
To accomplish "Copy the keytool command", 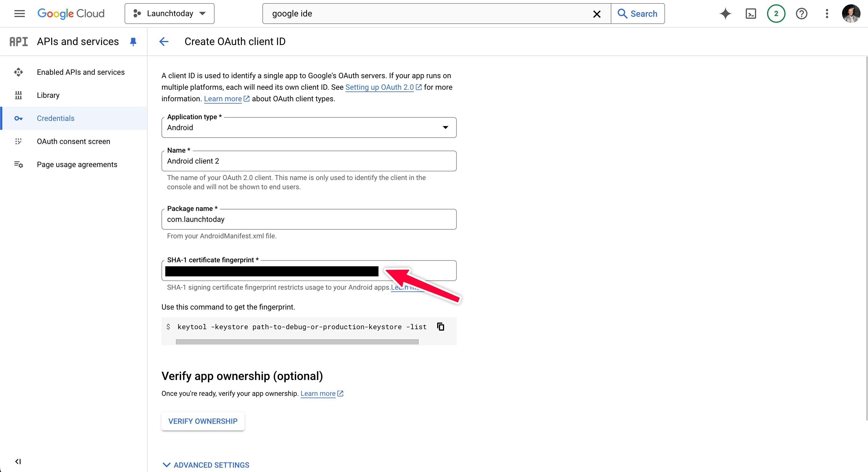I will [440, 326].
